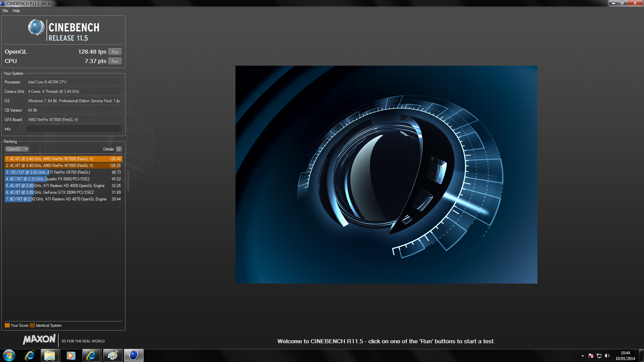Viewport: 644px width, 362px height.
Task: Click the empty Info input field
Action: (74, 129)
